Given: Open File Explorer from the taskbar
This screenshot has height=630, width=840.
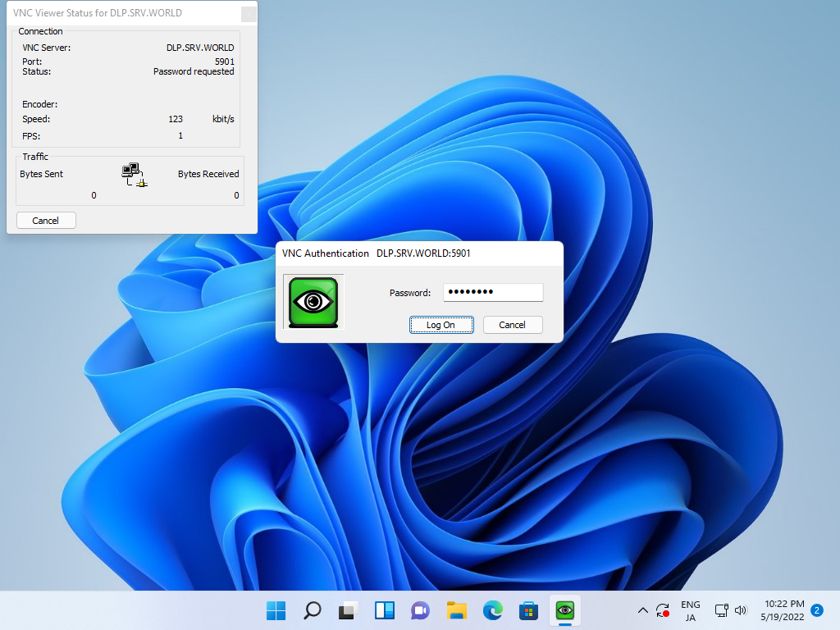Looking at the screenshot, I should tap(456, 610).
